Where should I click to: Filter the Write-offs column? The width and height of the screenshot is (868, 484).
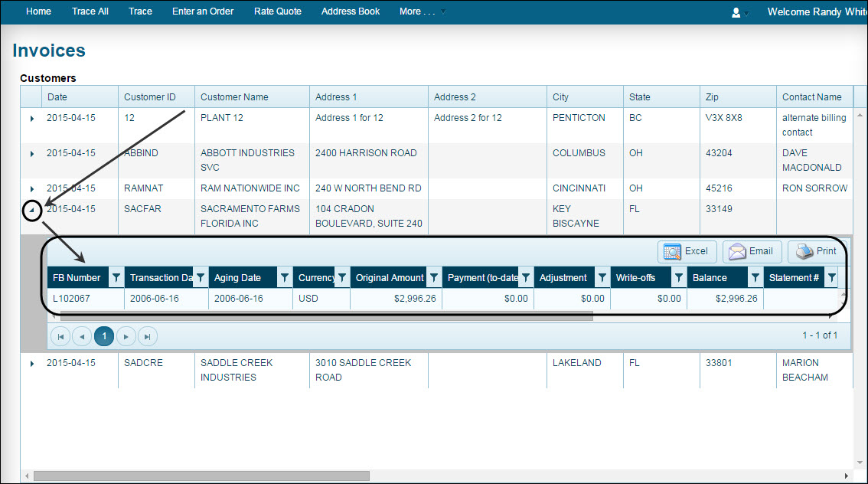pyautogui.click(x=679, y=278)
